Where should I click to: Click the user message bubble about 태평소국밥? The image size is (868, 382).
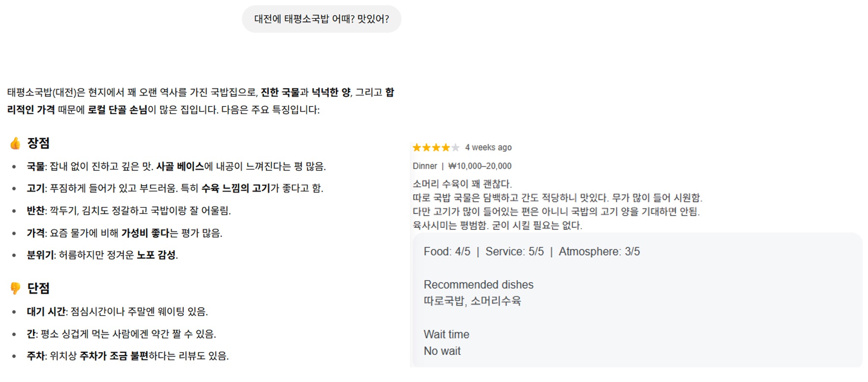pyautogui.click(x=321, y=19)
